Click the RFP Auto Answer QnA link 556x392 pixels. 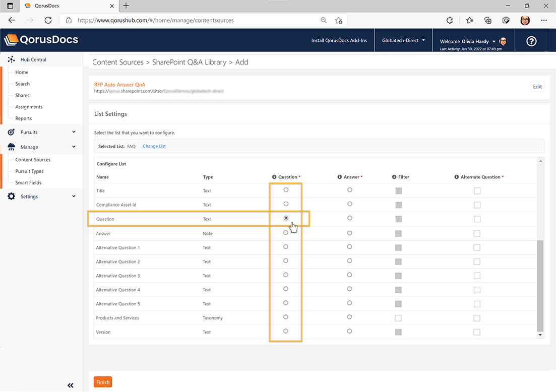point(119,85)
